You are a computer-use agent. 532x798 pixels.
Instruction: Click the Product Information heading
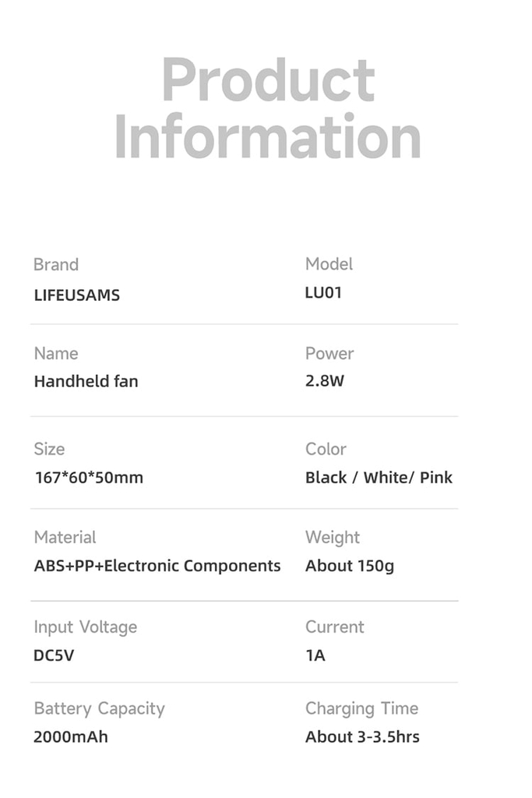(x=267, y=108)
